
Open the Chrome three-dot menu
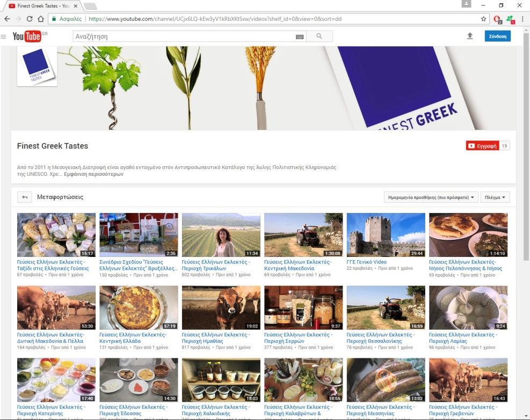coord(522,19)
